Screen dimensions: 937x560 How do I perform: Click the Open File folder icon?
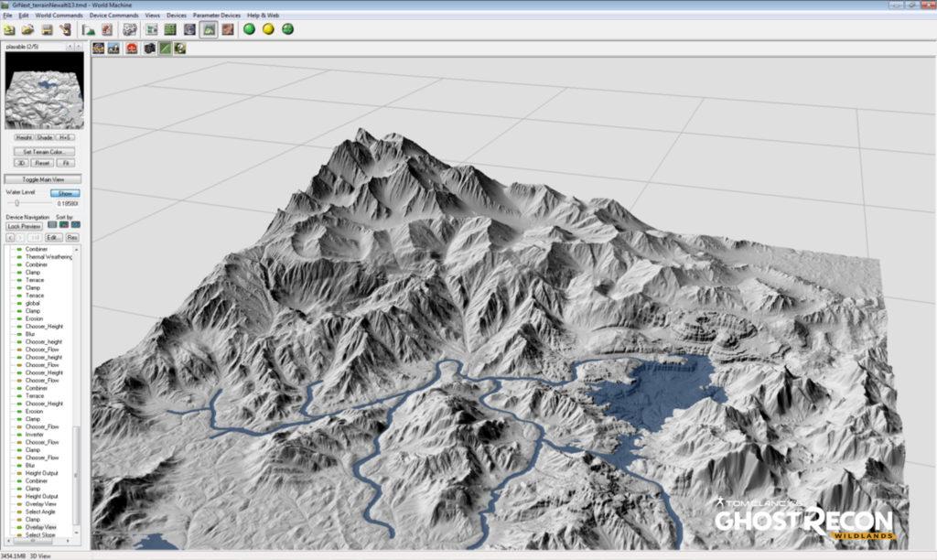(27, 29)
